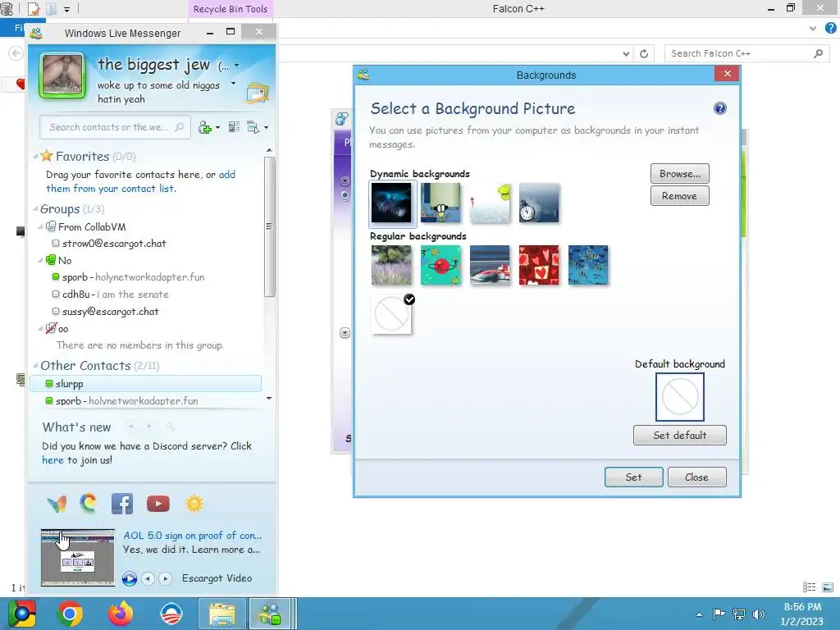840x630 pixels.
Task: Open the Facebook icon in Messenger
Action: [x=122, y=504]
